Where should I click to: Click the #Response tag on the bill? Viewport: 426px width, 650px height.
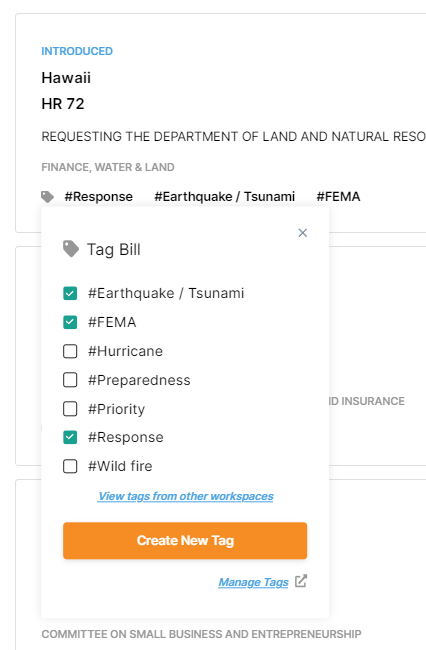[x=99, y=196]
